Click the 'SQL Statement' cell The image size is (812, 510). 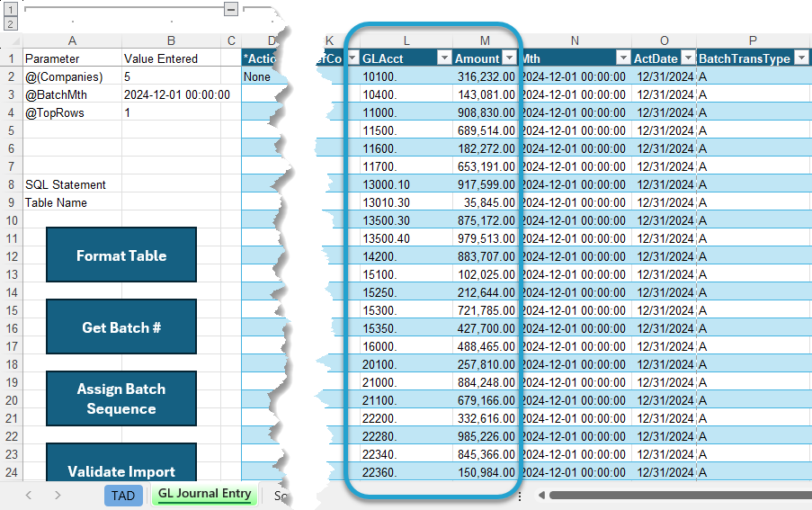[72, 185]
